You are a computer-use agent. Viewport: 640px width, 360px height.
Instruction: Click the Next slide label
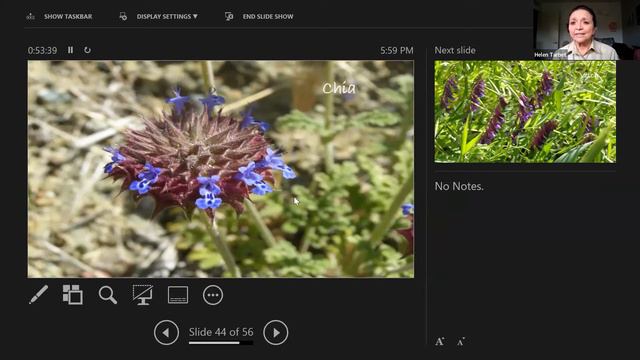[455, 50]
